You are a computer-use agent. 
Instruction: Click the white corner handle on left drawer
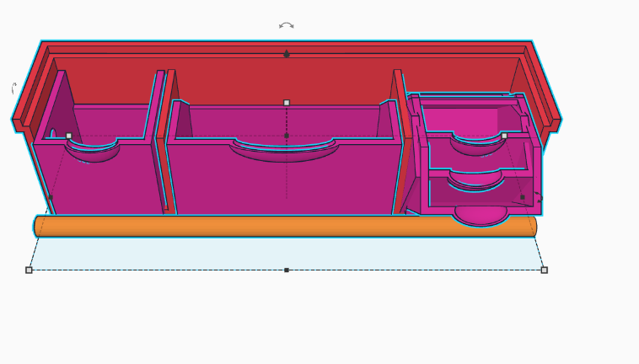click(x=68, y=136)
